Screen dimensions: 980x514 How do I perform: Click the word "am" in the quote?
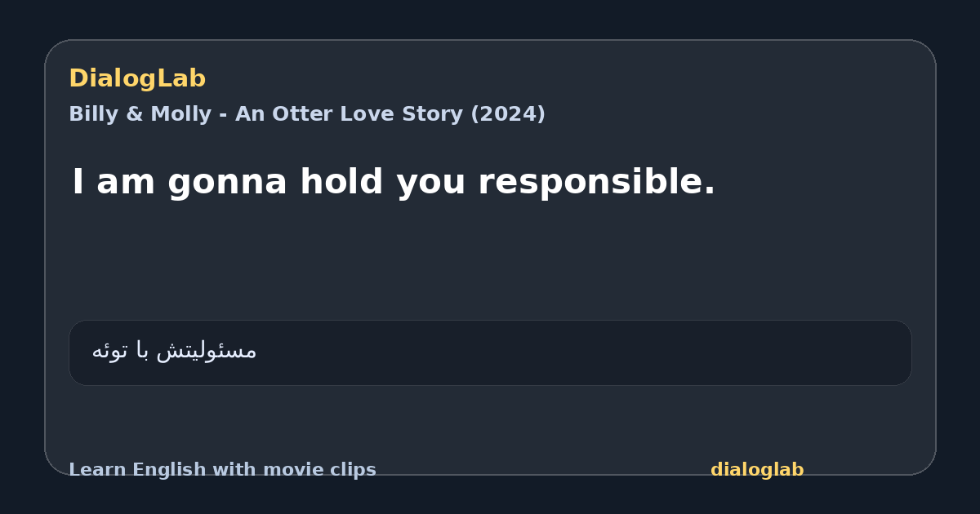[127, 184]
